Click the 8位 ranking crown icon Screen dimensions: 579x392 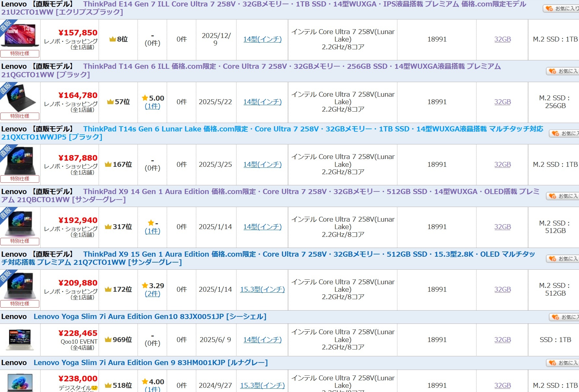(x=113, y=39)
